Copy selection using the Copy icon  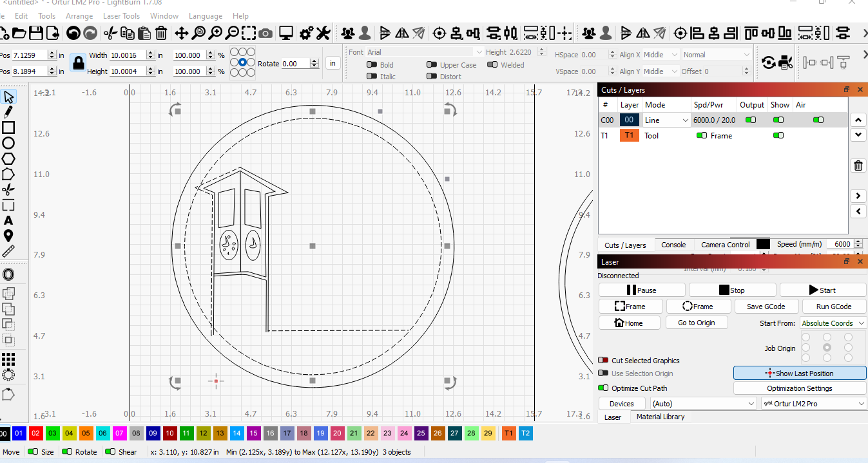click(x=128, y=33)
